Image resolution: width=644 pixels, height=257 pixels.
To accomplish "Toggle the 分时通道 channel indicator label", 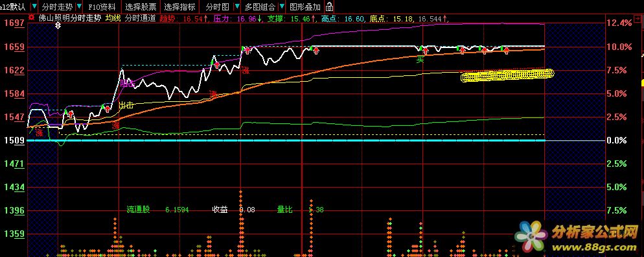I will point(140,18).
